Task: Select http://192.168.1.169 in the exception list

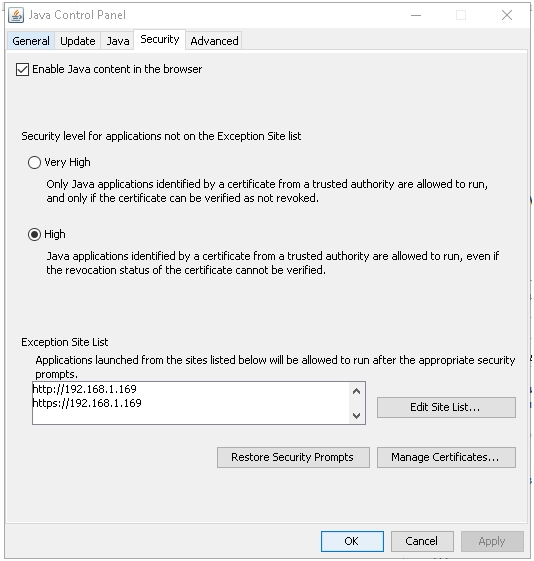Action: coord(84,389)
